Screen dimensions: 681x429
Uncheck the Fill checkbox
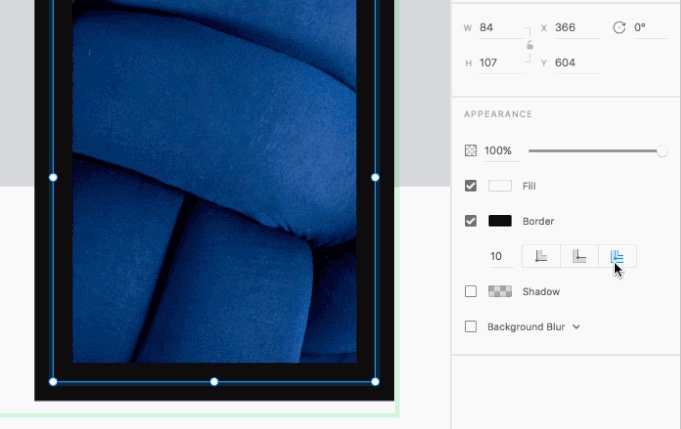coord(470,186)
